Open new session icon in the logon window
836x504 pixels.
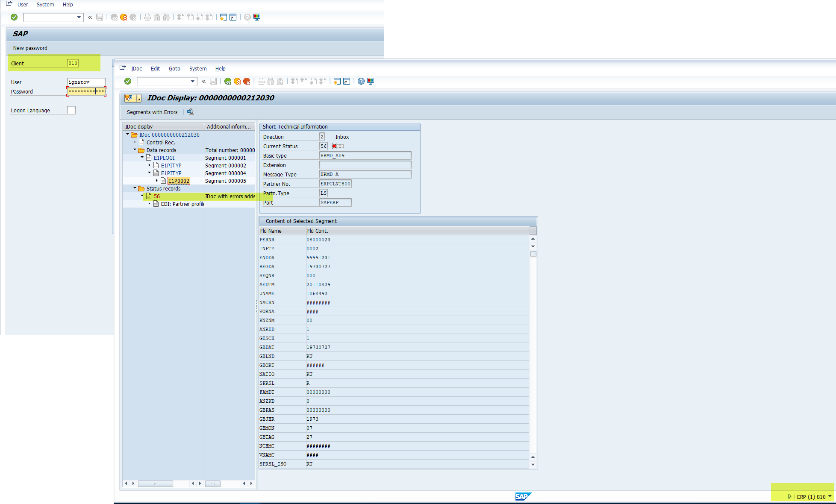click(x=223, y=17)
